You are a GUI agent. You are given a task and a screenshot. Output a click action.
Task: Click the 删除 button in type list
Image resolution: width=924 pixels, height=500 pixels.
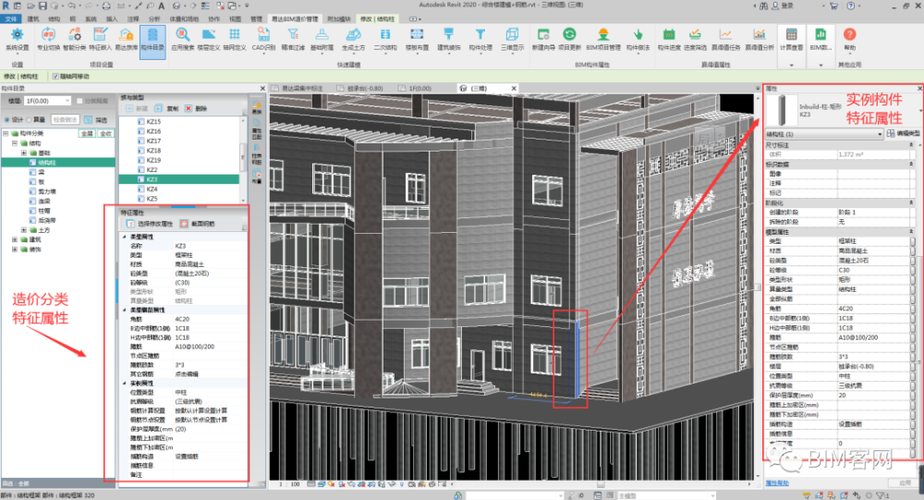pos(197,107)
